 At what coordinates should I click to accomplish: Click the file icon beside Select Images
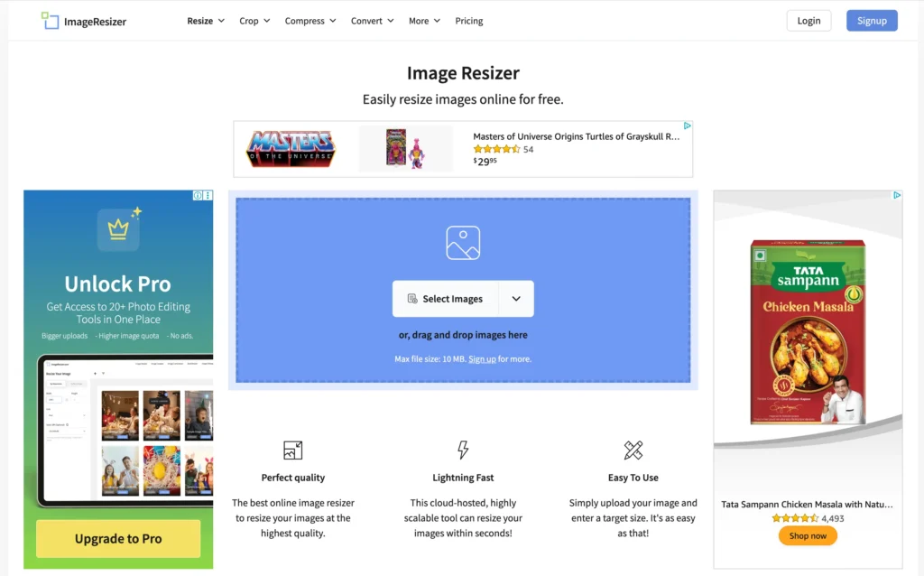(x=412, y=299)
